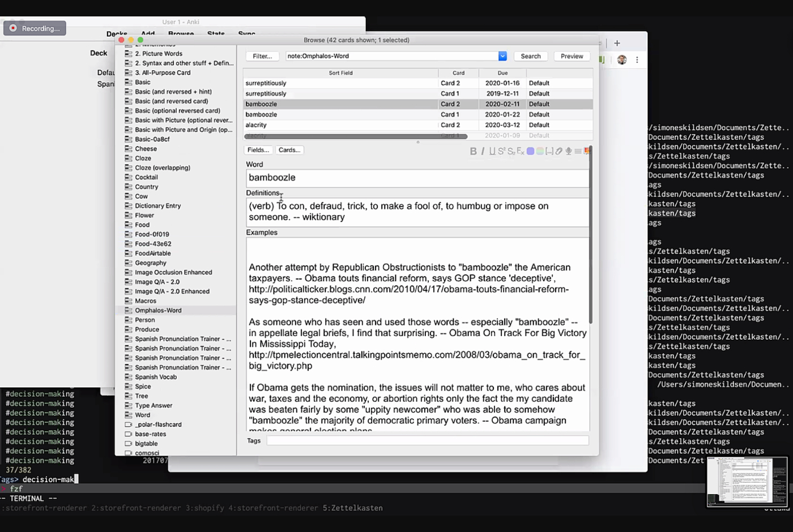
Task: Apply superscript formatting
Action: (501, 151)
